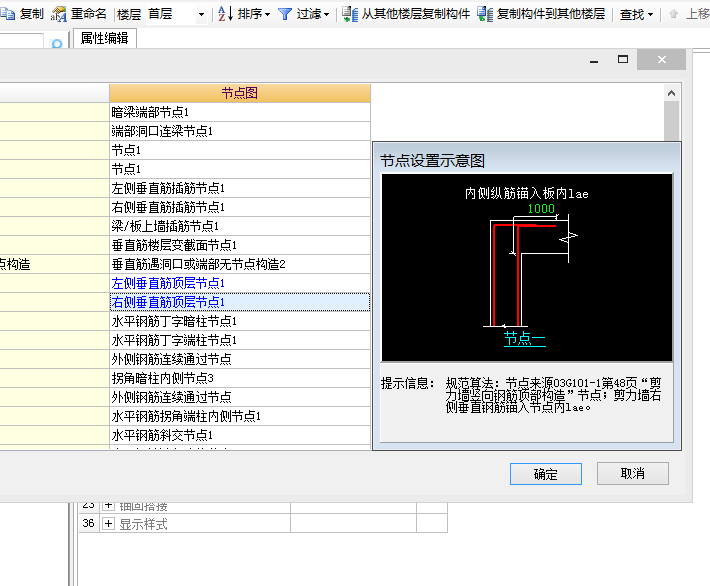Click the 节点图 column header
Screen dimensions: 710x586
click(240, 93)
